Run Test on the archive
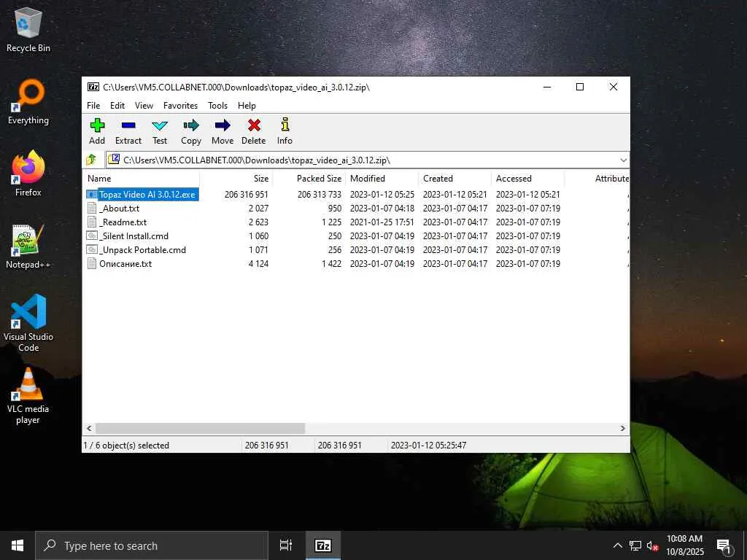 tap(160, 125)
